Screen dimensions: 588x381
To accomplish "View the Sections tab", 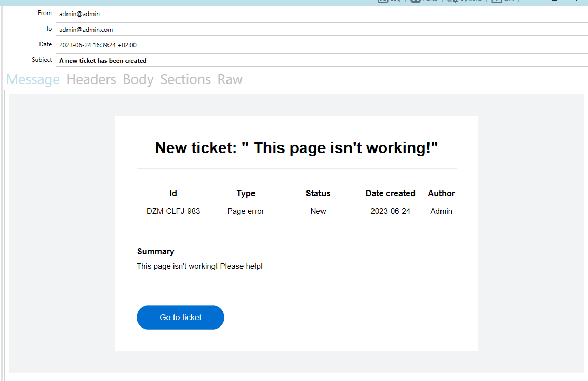I will coord(185,79).
